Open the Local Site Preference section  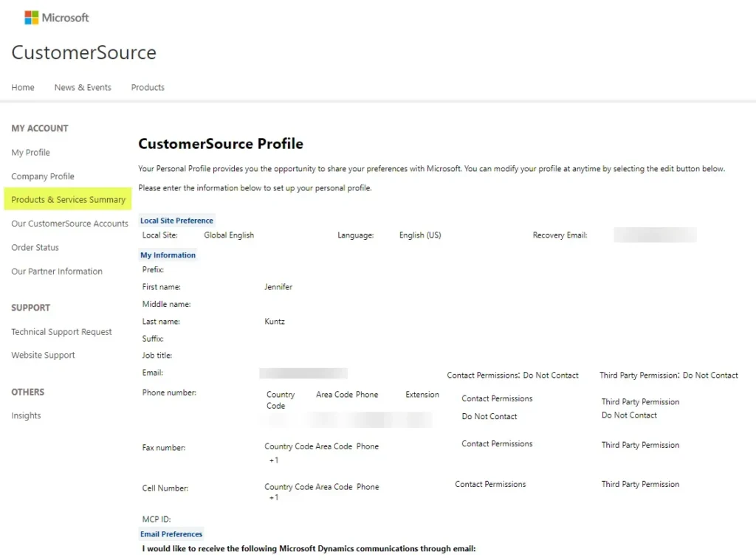pyautogui.click(x=176, y=220)
